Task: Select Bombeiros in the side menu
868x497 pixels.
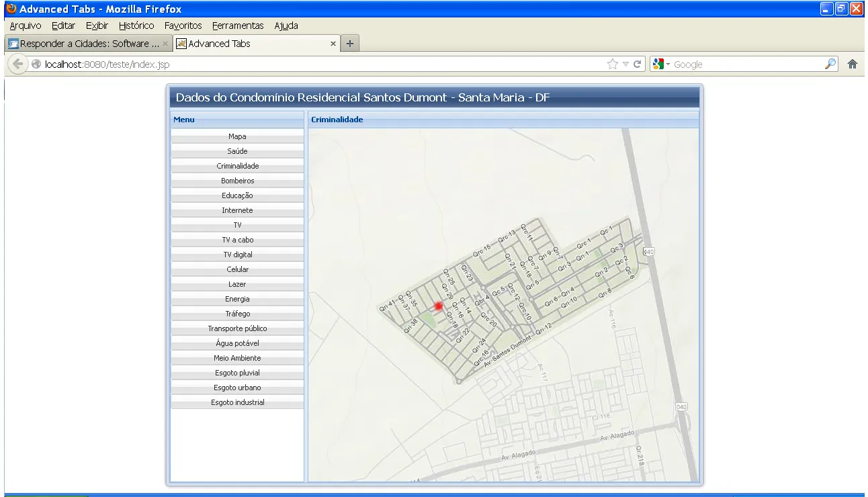Action: click(x=237, y=181)
